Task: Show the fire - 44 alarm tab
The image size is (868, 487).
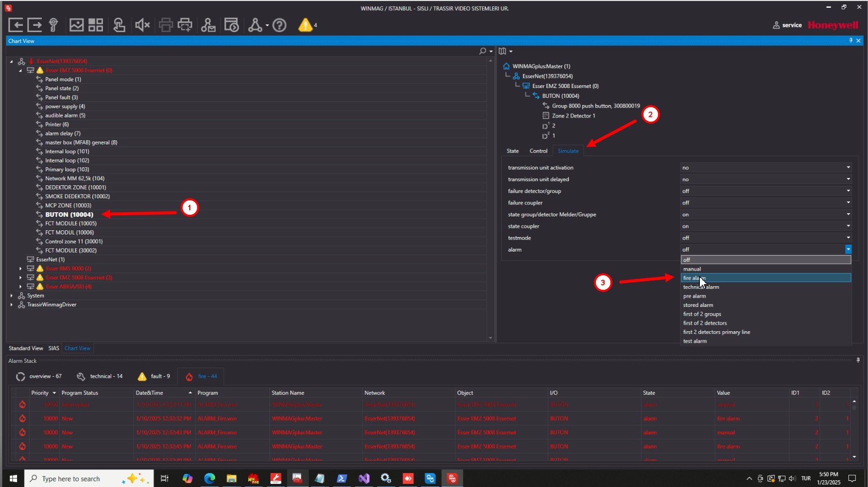Action: pyautogui.click(x=201, y=376)
